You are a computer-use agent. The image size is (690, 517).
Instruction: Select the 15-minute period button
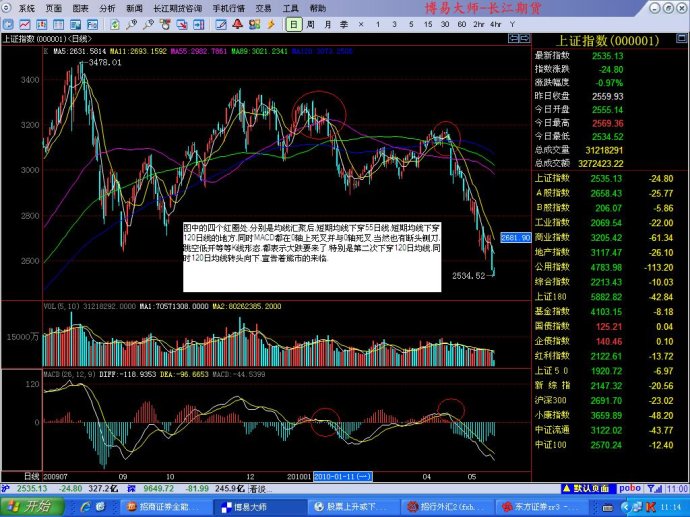pyautogui.click(x=428, y=24)
